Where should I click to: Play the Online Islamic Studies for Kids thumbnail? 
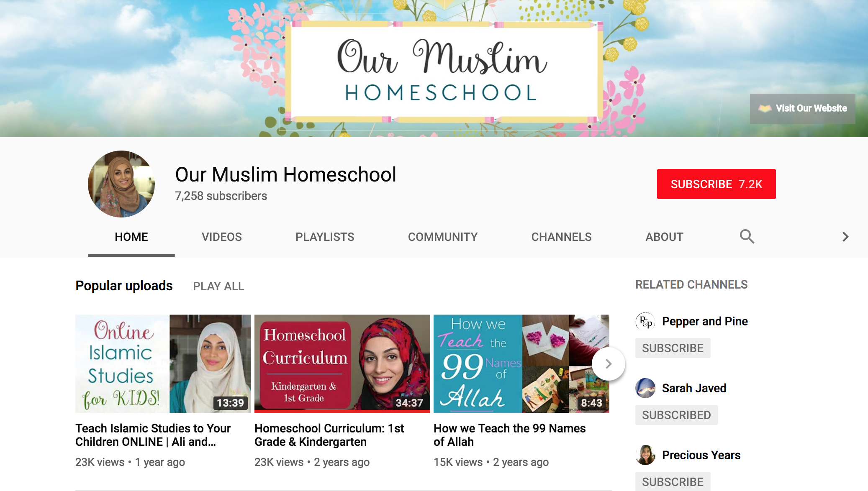tap(163, 364)
